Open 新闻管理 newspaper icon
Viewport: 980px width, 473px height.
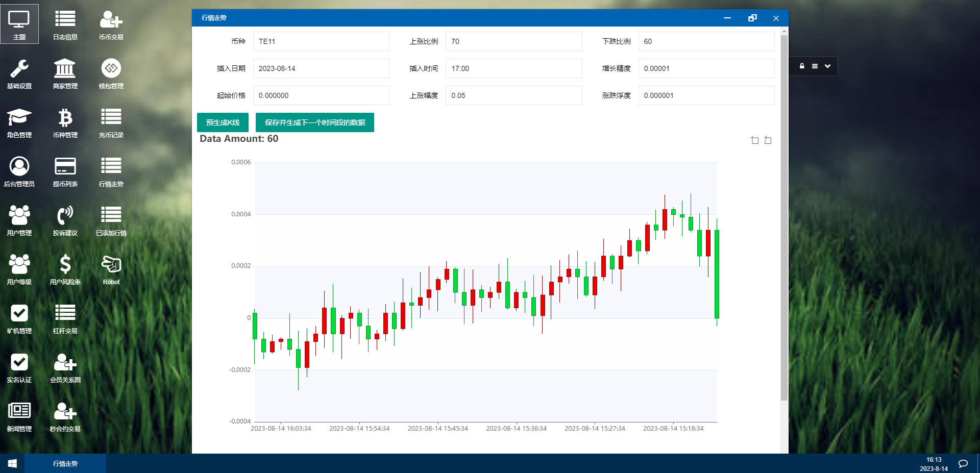(x=19, y=416)
